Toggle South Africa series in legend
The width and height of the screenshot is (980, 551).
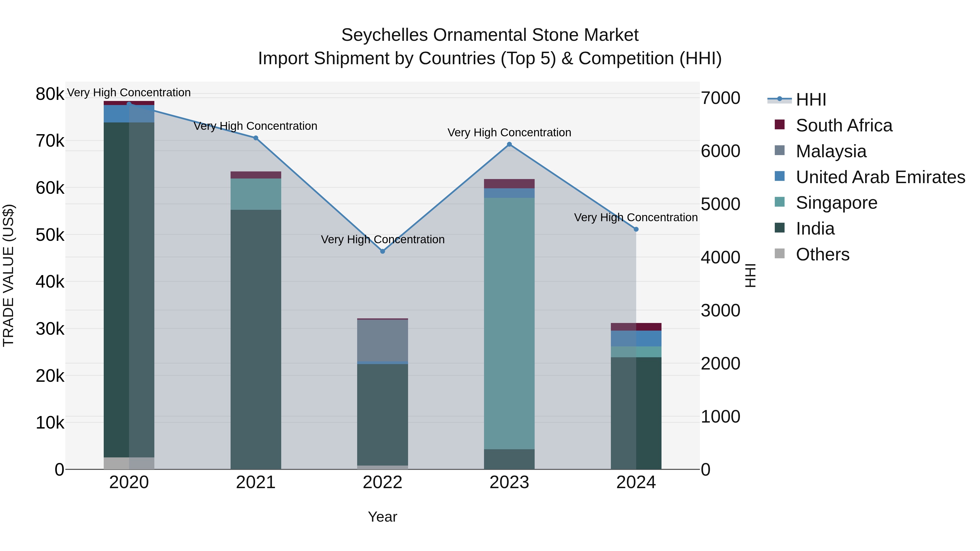(833, 125)
